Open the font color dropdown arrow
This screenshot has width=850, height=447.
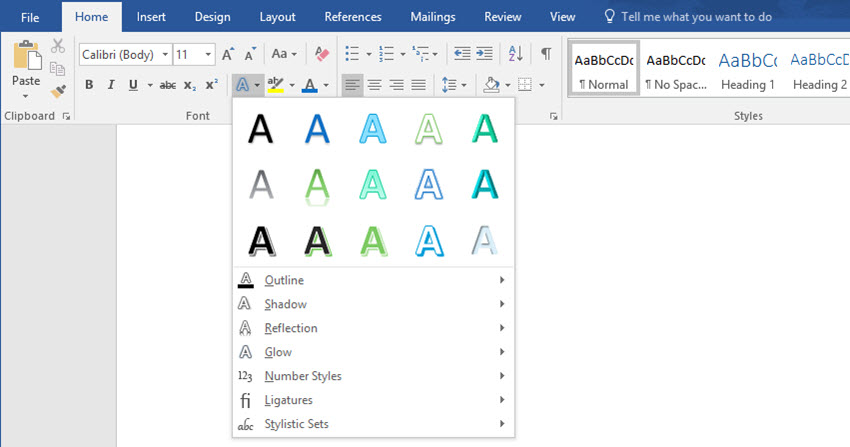pos(326,85)
